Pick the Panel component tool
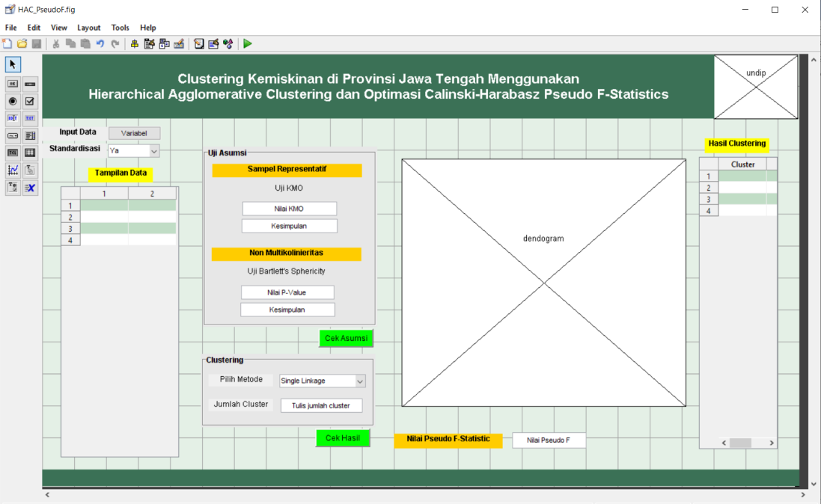The width and height of the screenshot is (821, 504). click(31, 170)
